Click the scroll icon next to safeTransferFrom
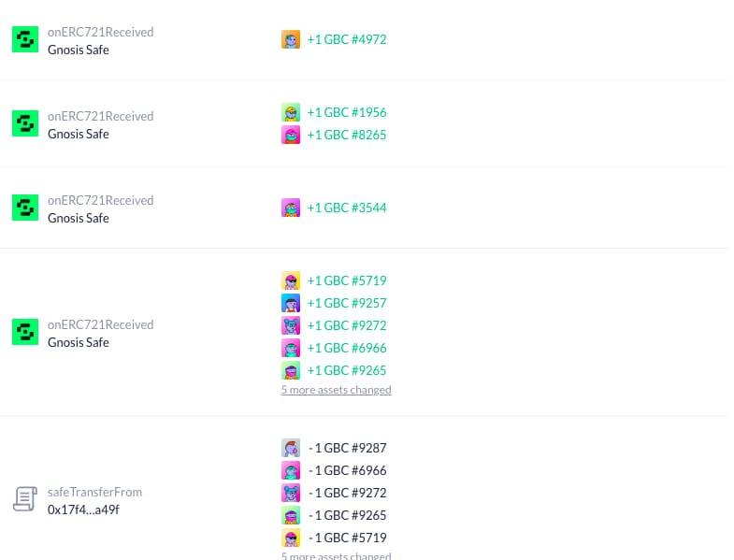This screenshot has height=560, width=734. point(25,498)
